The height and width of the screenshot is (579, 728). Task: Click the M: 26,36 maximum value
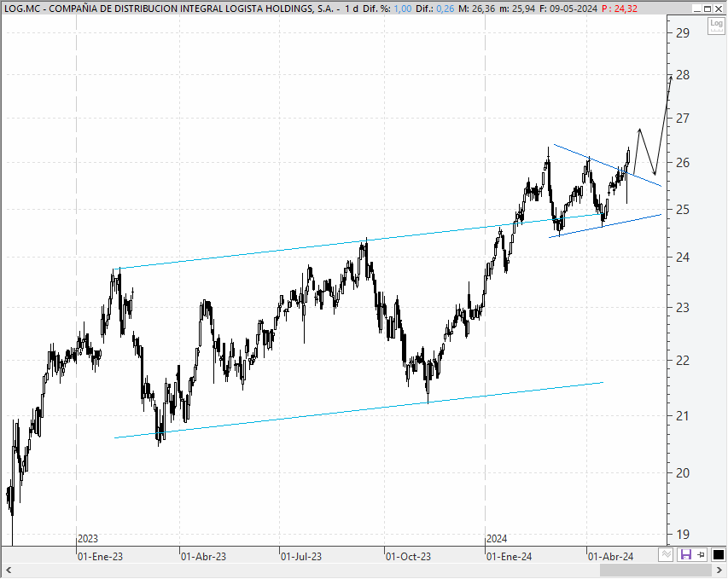(477, 9)
